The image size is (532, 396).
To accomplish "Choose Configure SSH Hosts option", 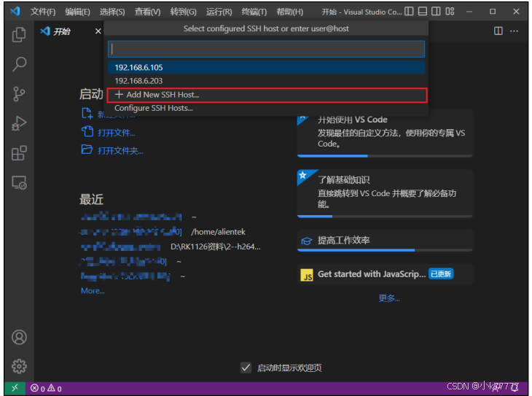I will (x=266, y=108).
